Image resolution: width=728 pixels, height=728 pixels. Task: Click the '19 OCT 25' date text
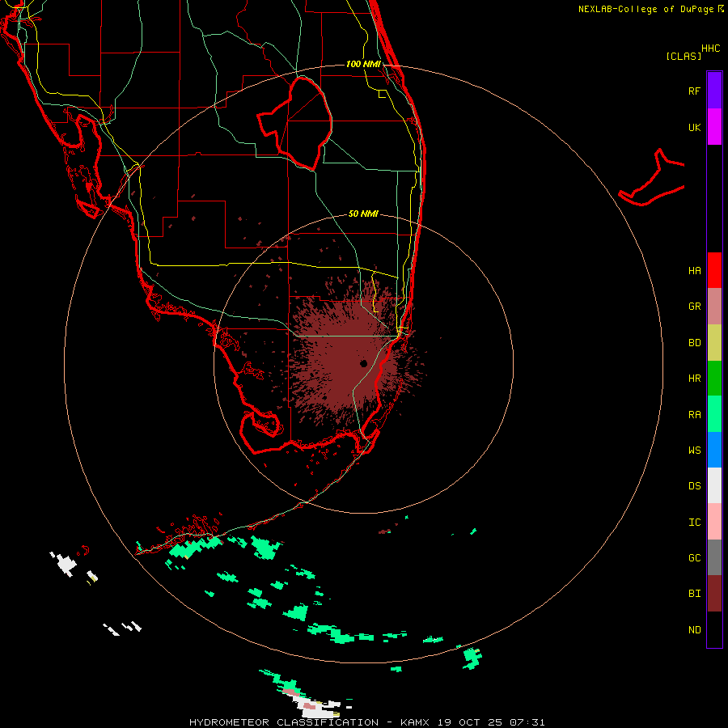(x=469, y=722)
